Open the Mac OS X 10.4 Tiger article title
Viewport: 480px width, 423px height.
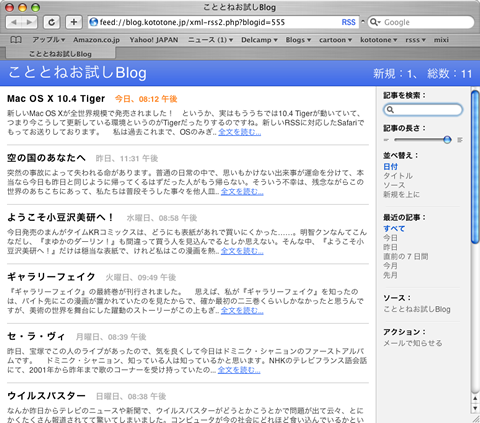pos(56,99)
